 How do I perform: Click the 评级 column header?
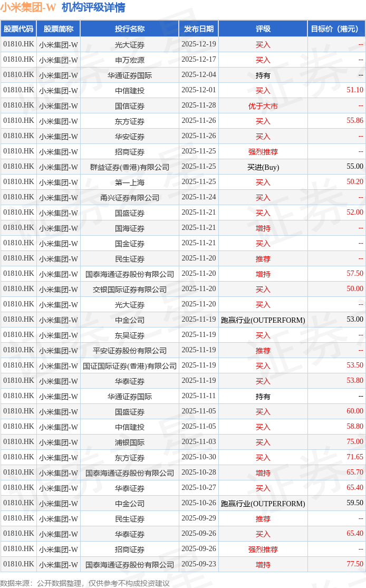pyautogui.click(x=263, y=29)
